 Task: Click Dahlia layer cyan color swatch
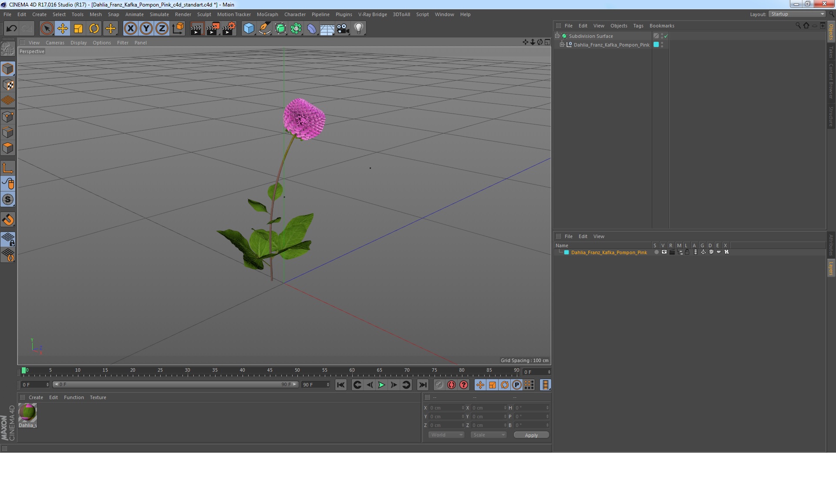[566, 252]
